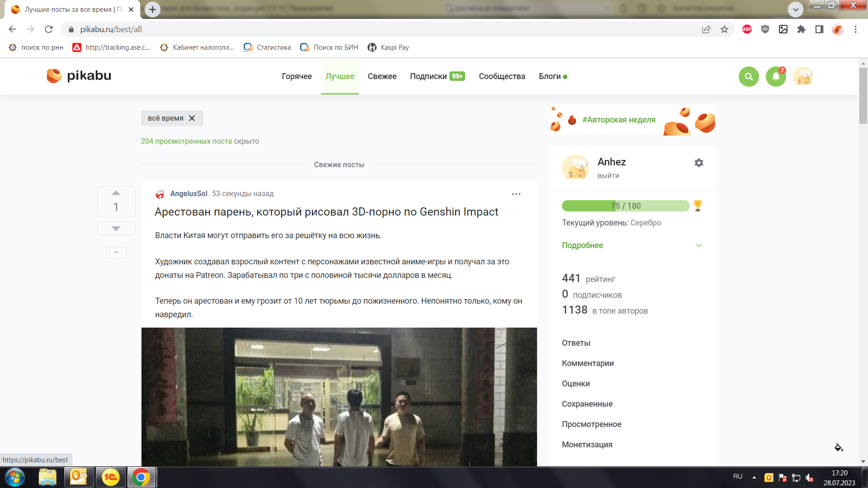Click the 75 / 180 level progress bar

point(625,206)
